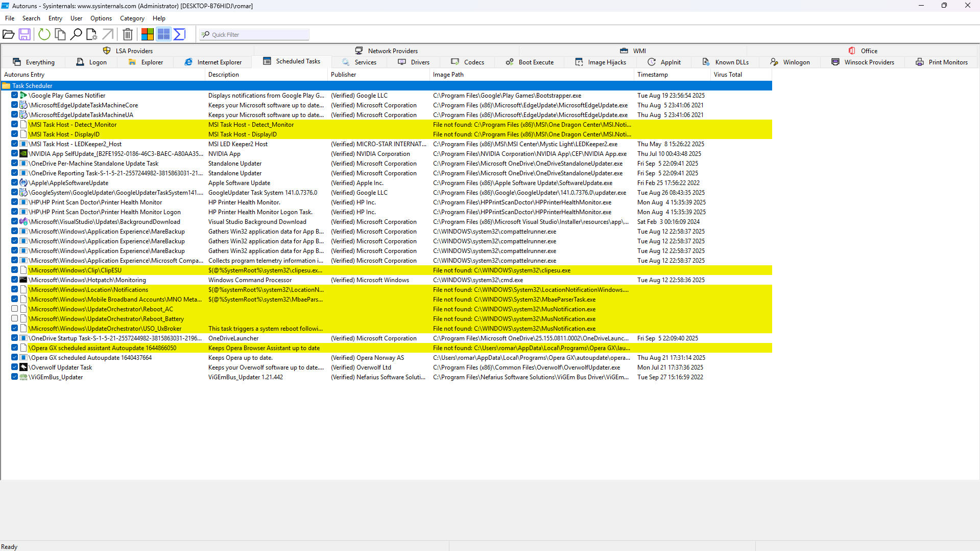Click the ViGEmBus_Updater entry icon

pyautogui.click(x=23, y=377)
